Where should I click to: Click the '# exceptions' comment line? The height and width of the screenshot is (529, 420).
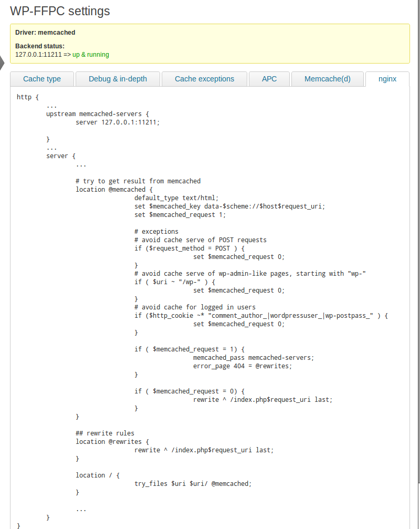(156, 232)
